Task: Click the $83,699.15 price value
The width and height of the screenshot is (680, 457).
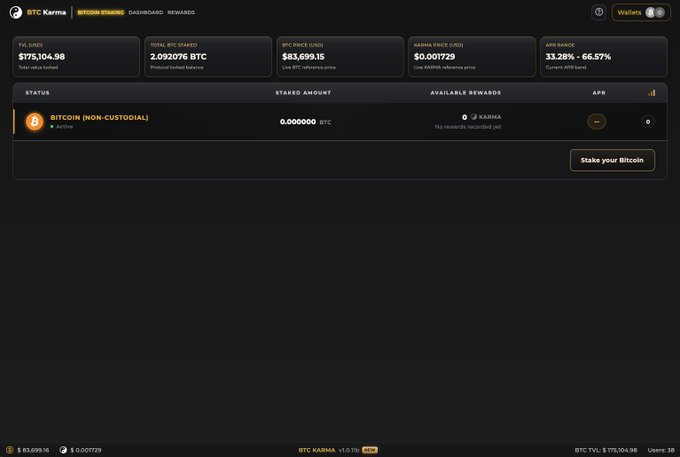Action: pos(303,57)
